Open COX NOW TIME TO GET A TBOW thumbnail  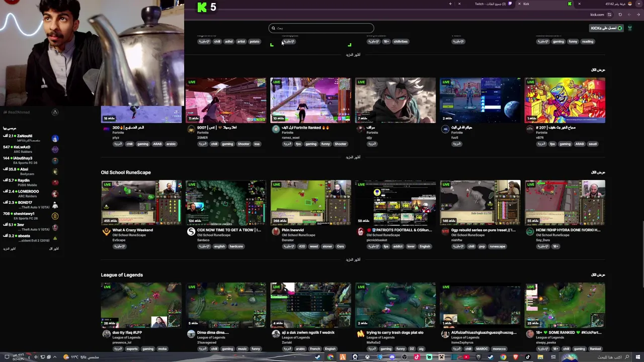[226, 203]
